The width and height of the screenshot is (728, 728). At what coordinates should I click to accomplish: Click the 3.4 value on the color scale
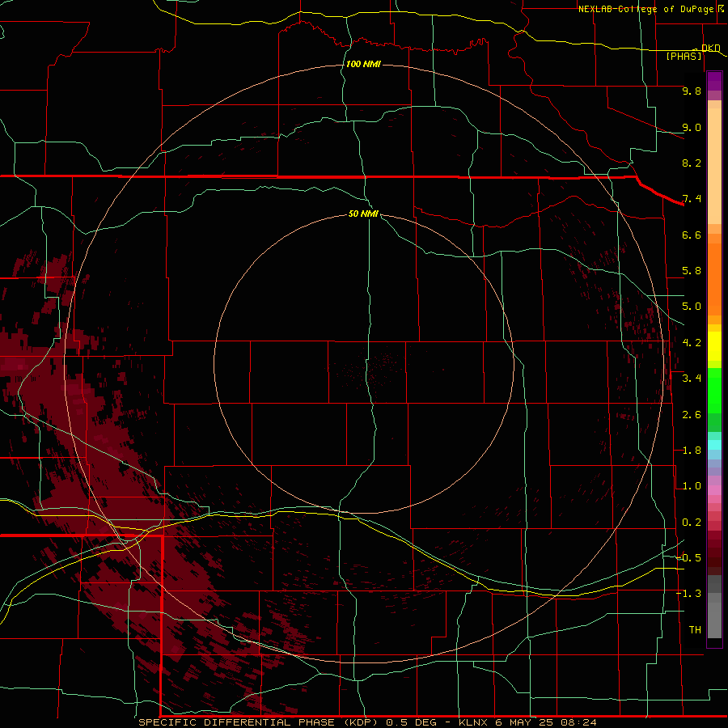pos(692,379)
